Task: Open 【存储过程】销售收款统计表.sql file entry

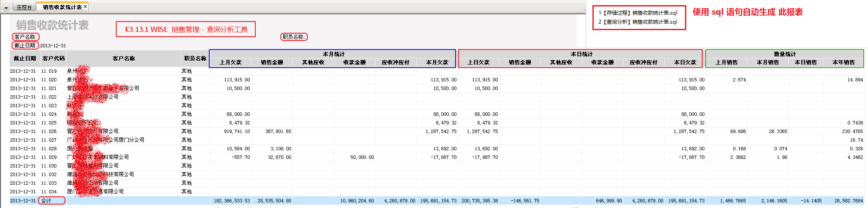Action: tap(638, 13)
